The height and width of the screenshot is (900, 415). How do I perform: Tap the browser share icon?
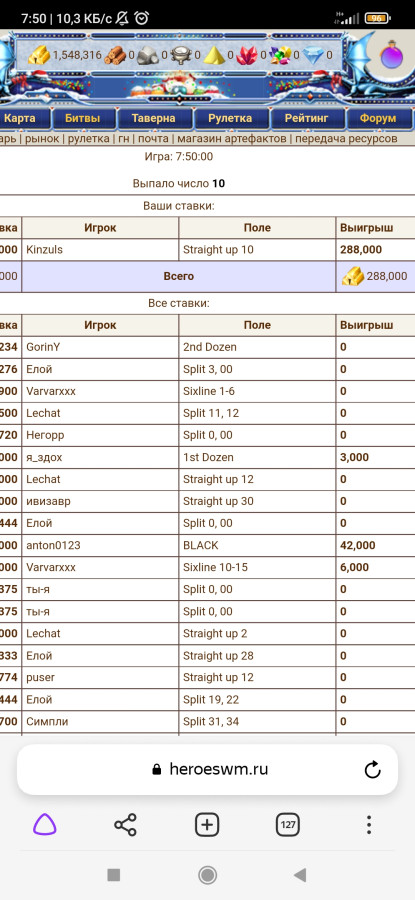tap(125, 825)
